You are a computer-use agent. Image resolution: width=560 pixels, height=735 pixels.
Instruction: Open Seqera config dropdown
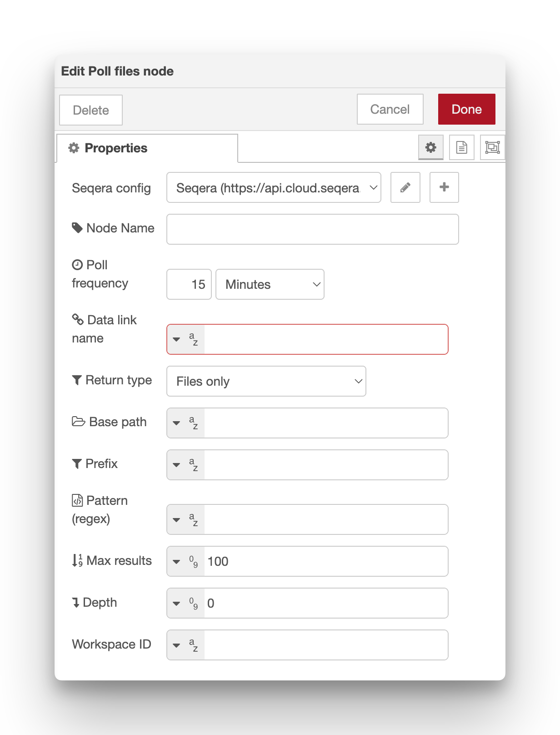[x=274, y=187]
